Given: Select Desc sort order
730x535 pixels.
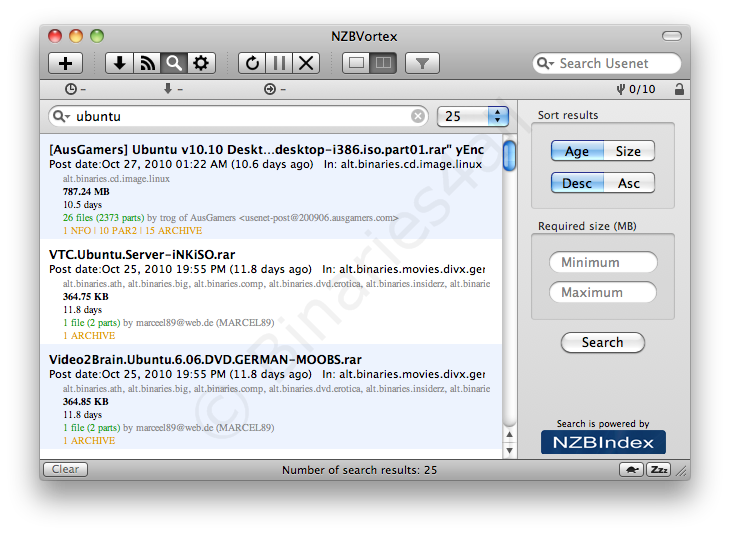Looking at the screenshot, I should tap(577, 183).
